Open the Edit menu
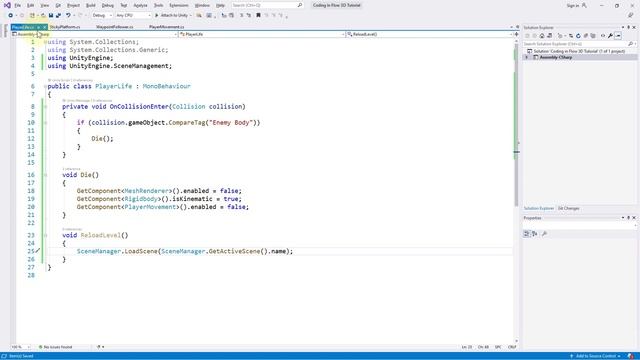Viewport: 640px width, 360px height. 31,5
